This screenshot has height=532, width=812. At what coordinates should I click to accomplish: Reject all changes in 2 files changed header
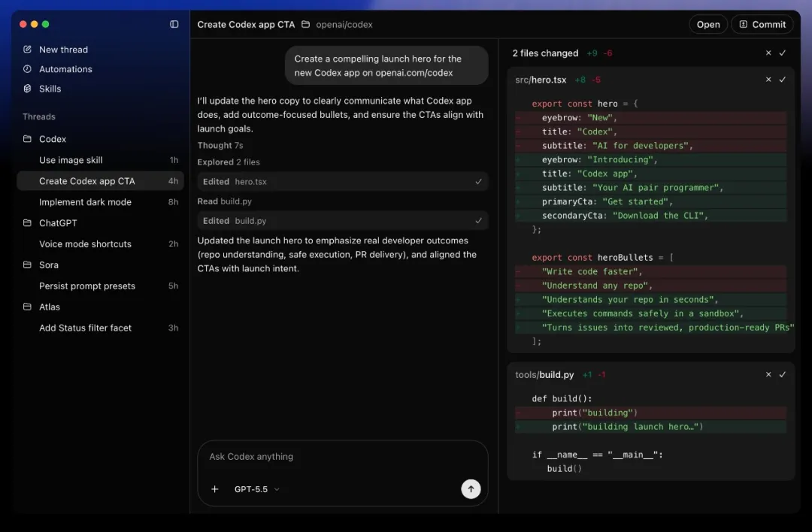point(768,53)
